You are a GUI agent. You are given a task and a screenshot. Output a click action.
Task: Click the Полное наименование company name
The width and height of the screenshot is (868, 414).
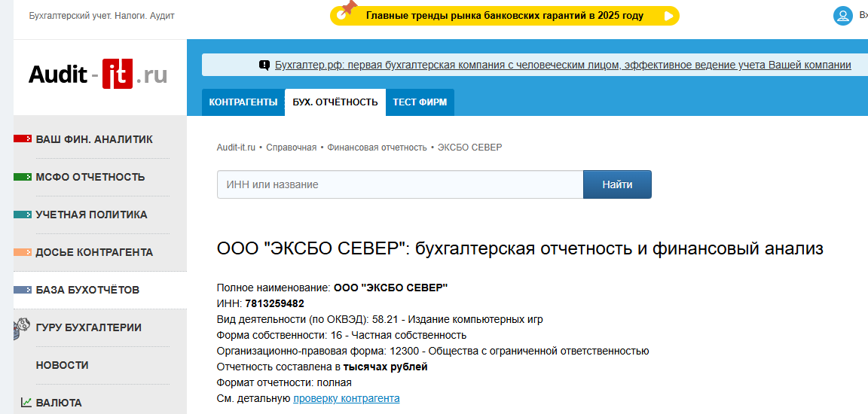coord(391,288)
